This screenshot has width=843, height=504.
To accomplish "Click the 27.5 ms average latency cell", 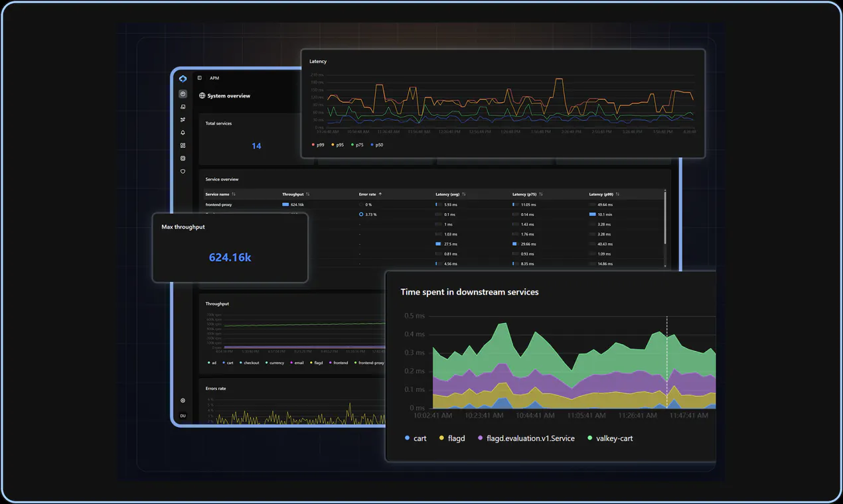I will click(x=447, y=244).
